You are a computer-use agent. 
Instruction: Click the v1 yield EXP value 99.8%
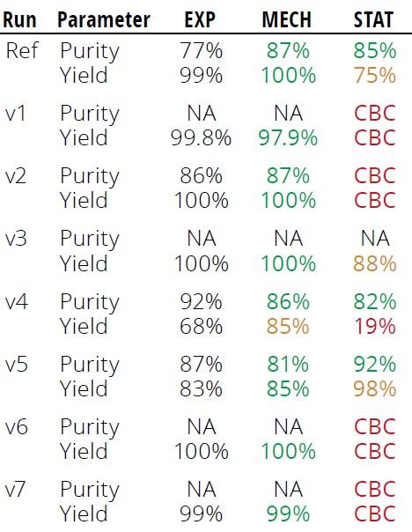point(201,137)
